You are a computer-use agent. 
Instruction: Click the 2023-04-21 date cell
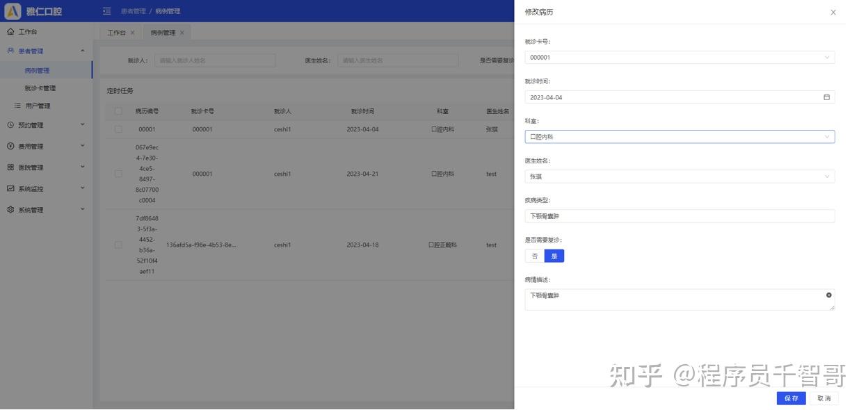[x=362, y=174]
